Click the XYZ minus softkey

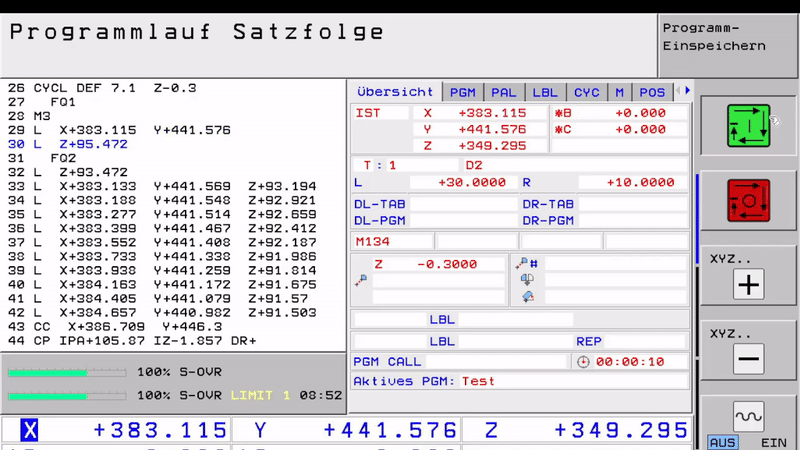tap(748, 359)
